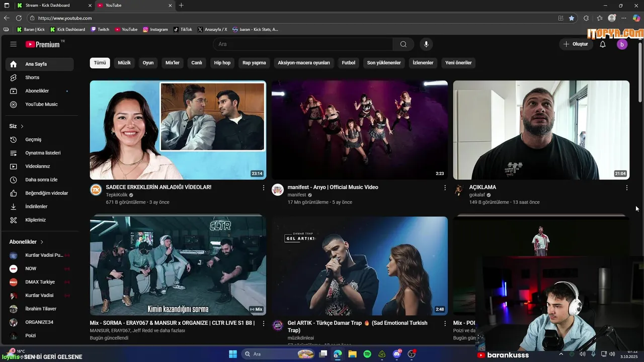Screen dimensions: 644x362
Task: Open the Twitch bookmark
Action: pyautogui.click(x=100, y=30)
